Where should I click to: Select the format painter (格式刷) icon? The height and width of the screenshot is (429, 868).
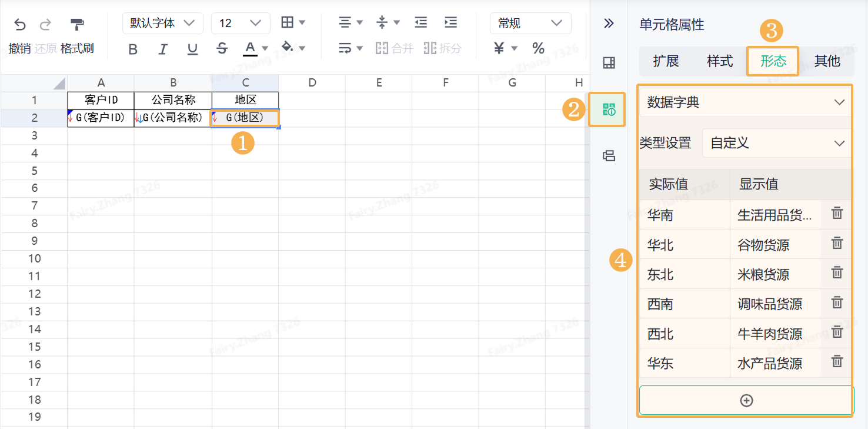pyautogui.click(x=77, y=24)
